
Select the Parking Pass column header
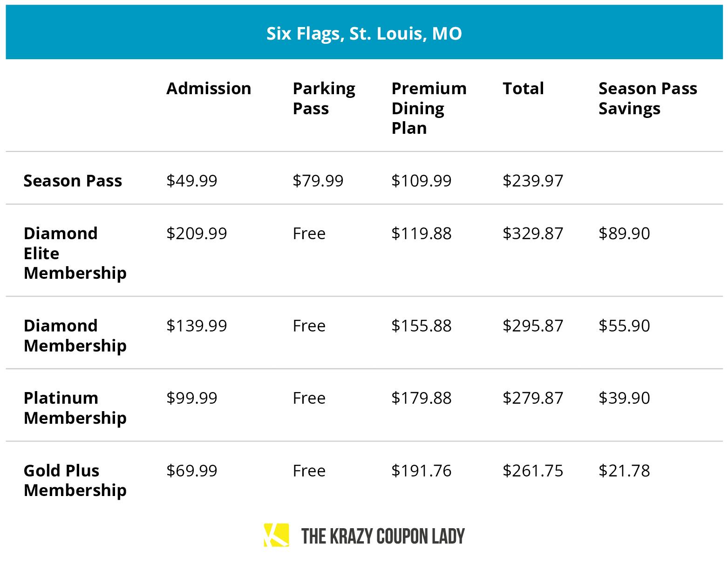[x=324, y=98]
